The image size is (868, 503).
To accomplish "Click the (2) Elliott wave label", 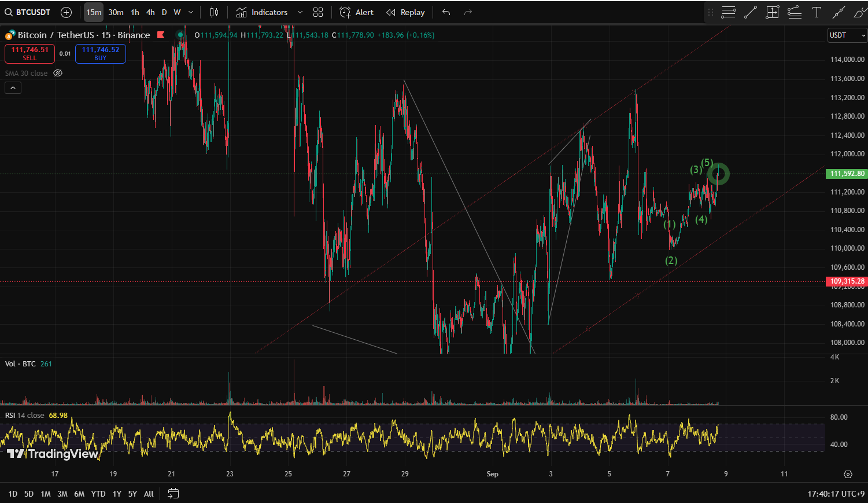I will tap(671, 260).
